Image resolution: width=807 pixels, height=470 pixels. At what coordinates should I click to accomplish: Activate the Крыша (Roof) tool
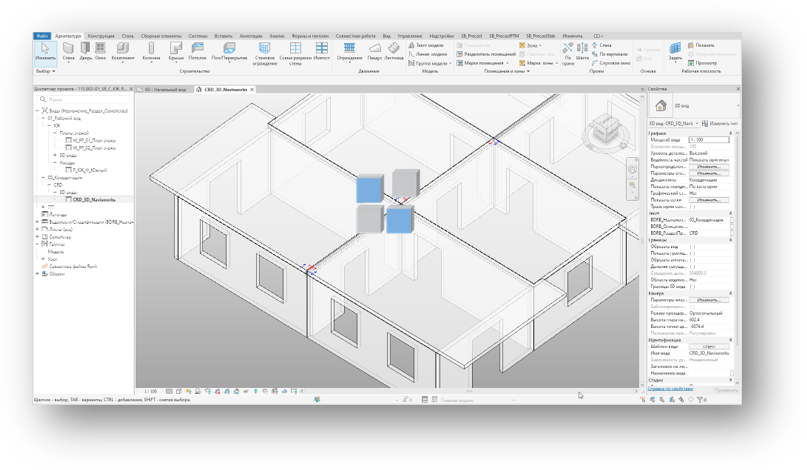[x=176, y=50]
